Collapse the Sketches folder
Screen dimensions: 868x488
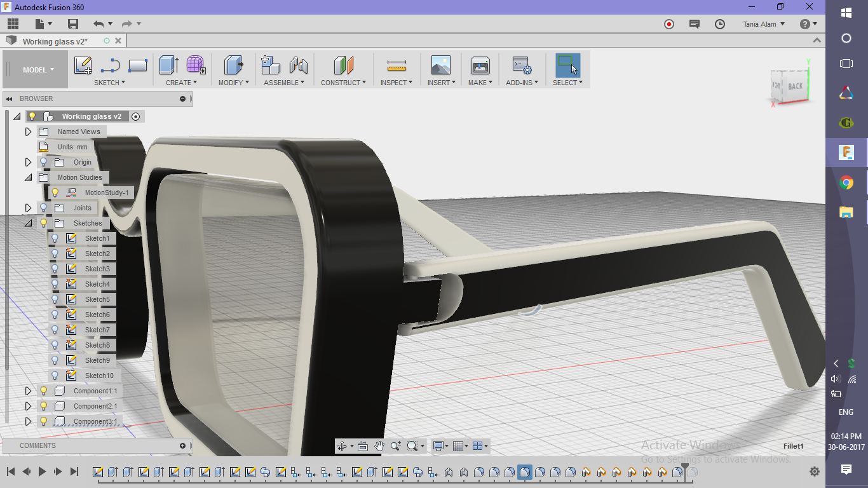click(x=28, y=223)
